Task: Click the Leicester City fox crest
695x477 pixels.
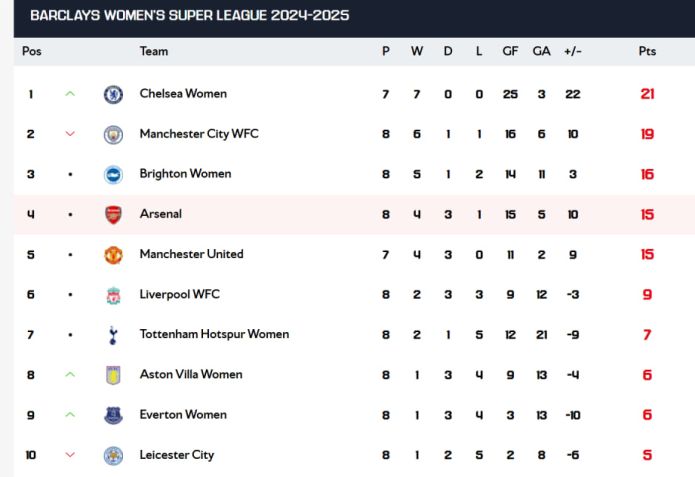Action: pyautogui.click(x=113, y=456)
